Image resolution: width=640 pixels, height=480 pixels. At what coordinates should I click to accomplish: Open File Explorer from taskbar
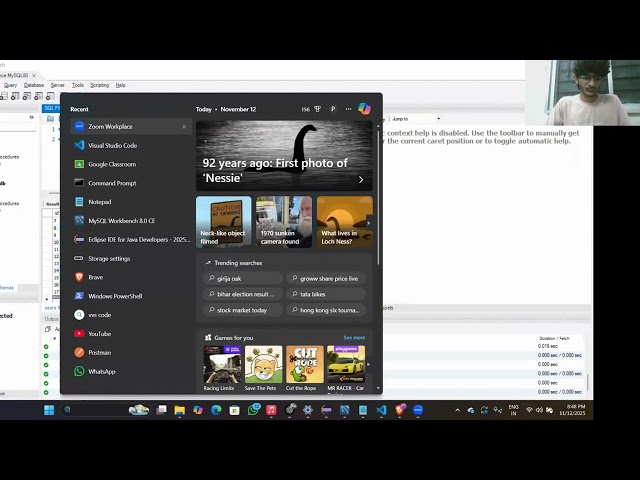pyautogui.click(x=180, y=410)
